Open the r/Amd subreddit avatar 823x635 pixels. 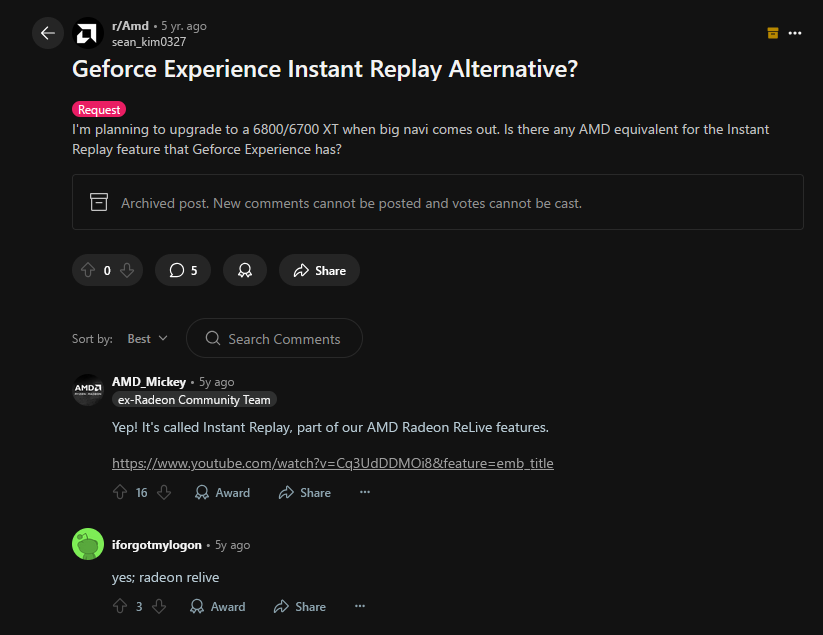[88, 33]
